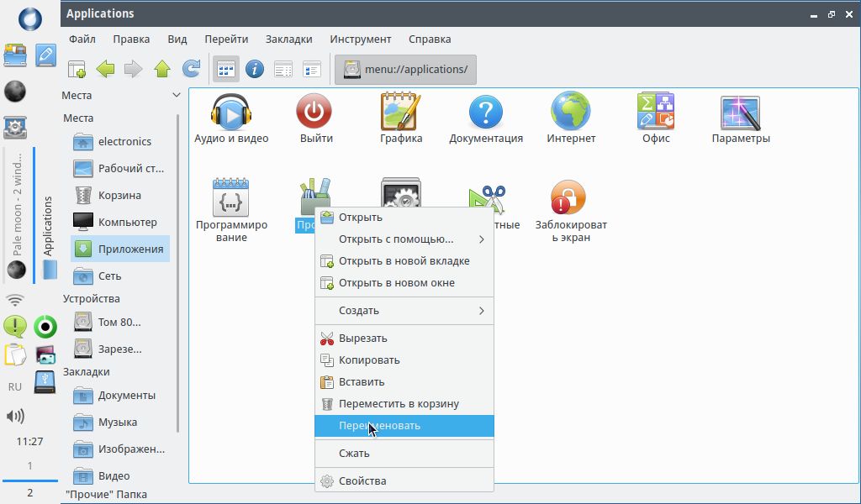The height and width of the screenshot is (504, 861).
Task: Open the Интернет globe icon
Action: tap(571, 112)
